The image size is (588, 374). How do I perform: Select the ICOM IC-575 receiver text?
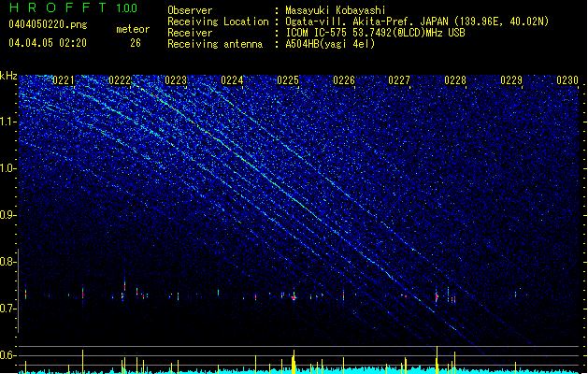tap(375, 33)
